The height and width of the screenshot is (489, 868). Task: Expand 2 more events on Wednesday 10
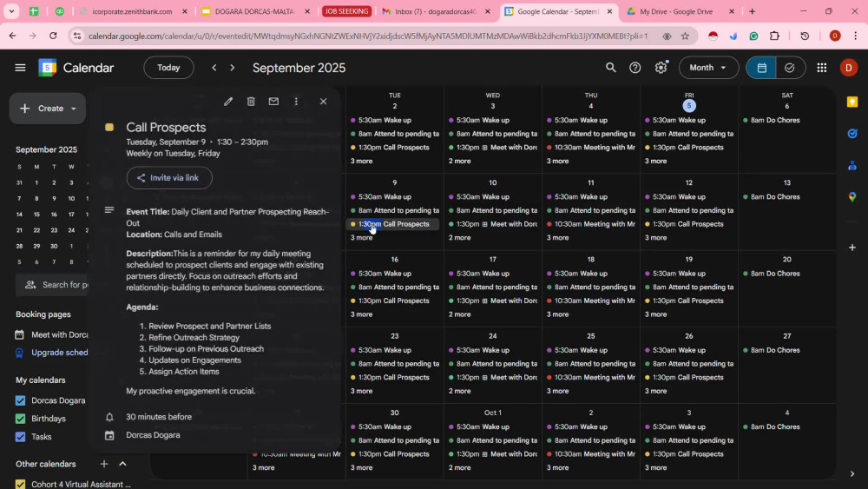[x=459, y=238]
